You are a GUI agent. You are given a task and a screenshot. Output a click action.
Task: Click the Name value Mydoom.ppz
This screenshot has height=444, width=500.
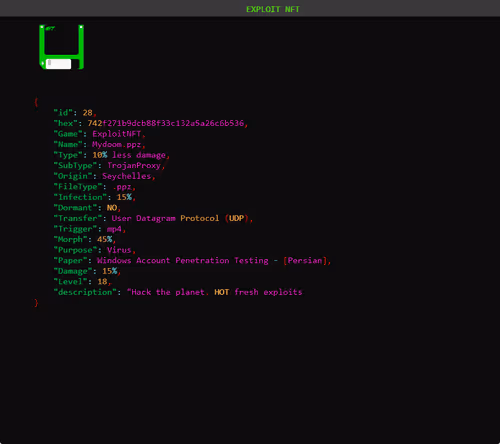click(117, 145)
